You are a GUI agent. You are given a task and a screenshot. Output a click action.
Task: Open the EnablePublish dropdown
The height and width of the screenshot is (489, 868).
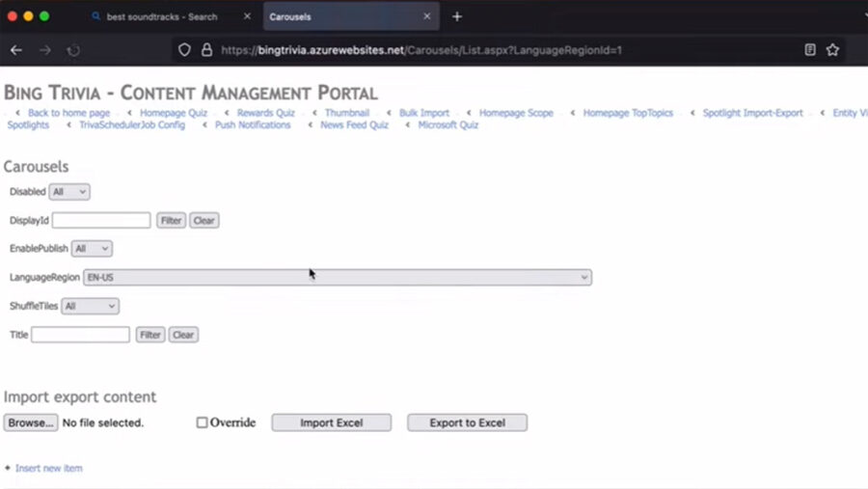coord(92,249)
